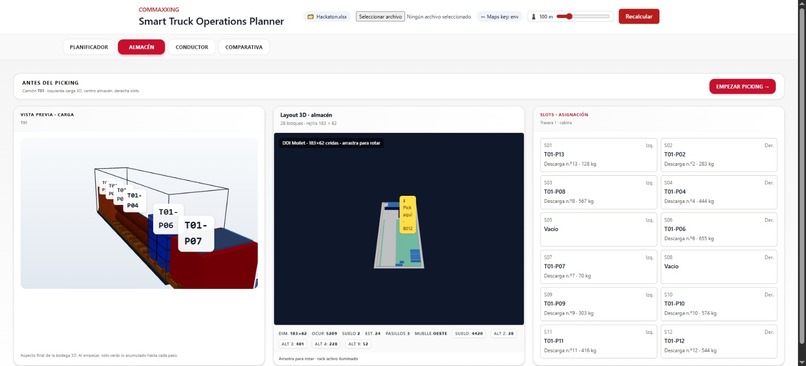Click the ALT 3: 481 level chip
Image resolution: width=806 pixels, height=366 pixels.
pos(293,344)
